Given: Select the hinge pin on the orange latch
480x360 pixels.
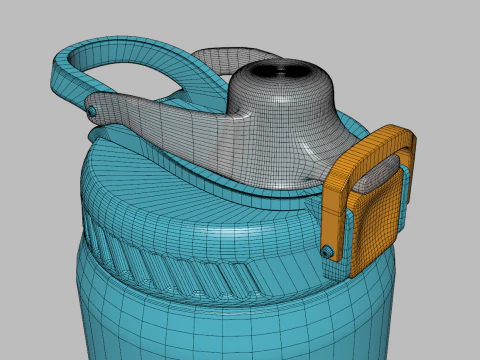Looking at the screenshot, I should (327, 251).
